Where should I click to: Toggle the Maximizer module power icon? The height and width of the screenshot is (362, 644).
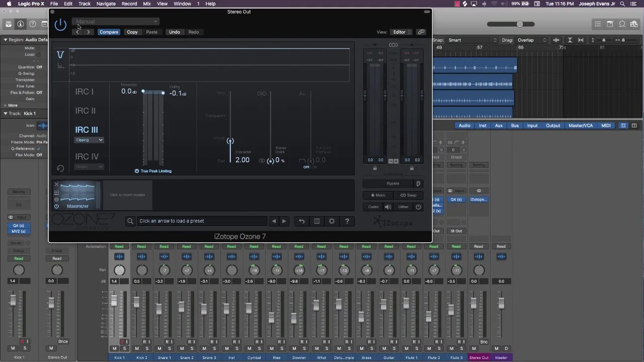[56, 206]
